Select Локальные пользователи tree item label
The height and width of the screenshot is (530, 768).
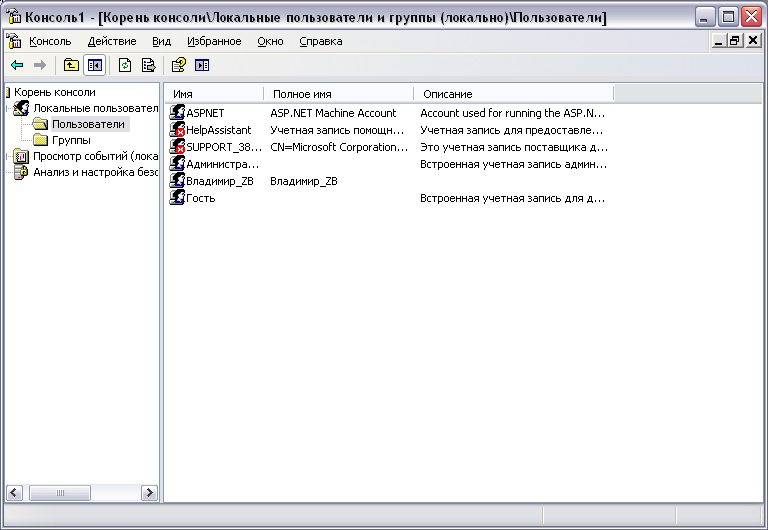(x=96, y=108)
